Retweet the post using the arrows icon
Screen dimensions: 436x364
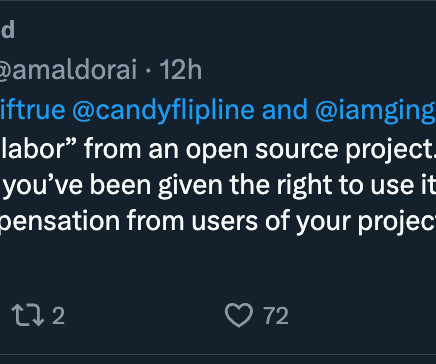28,315
